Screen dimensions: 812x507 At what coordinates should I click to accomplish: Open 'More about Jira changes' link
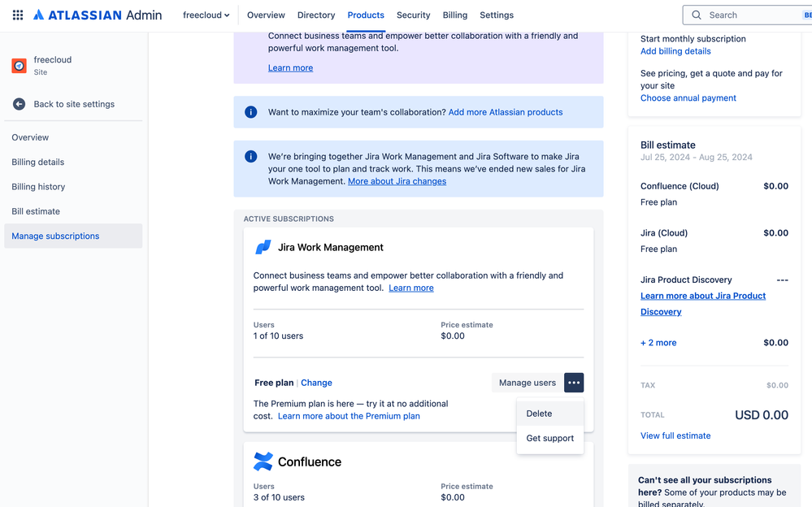click(x=397, y=181)
